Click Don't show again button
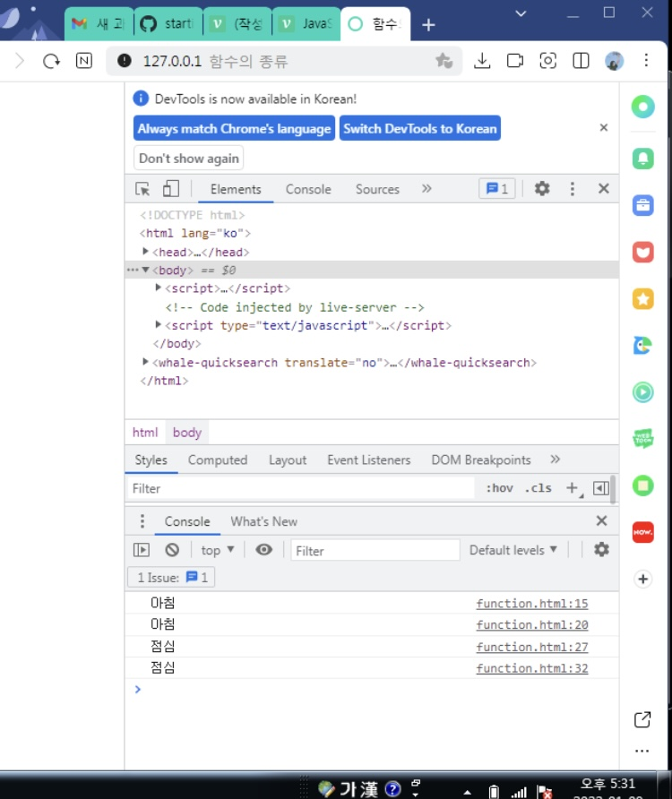This screenshot has width=672, height=799. [x=189, y=159]
